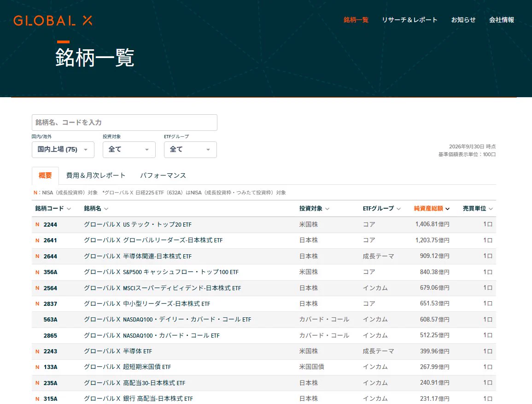Viewport: 532px width, 404px height.
Task: Open the 銘柄一覧 navigation menu
Action: pyautogui.click(x=356, y=20)
